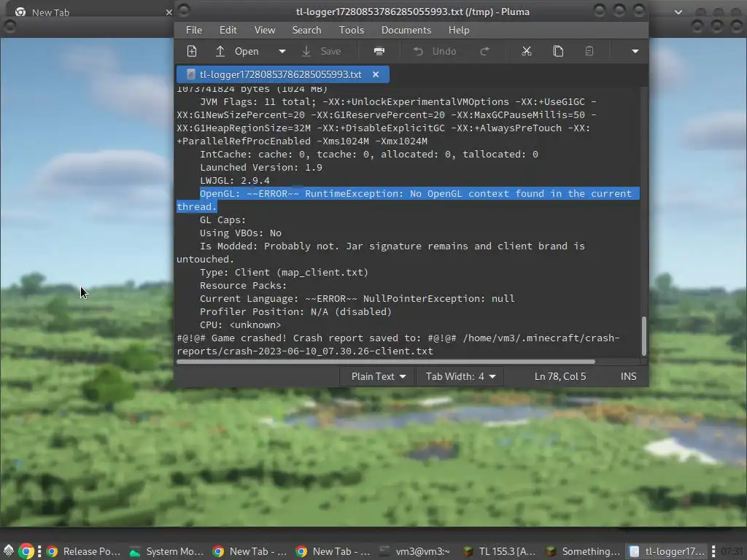This screenshot has width=747, height=560.
Task: Open the Tab Width dropdown
Action: 461,377
